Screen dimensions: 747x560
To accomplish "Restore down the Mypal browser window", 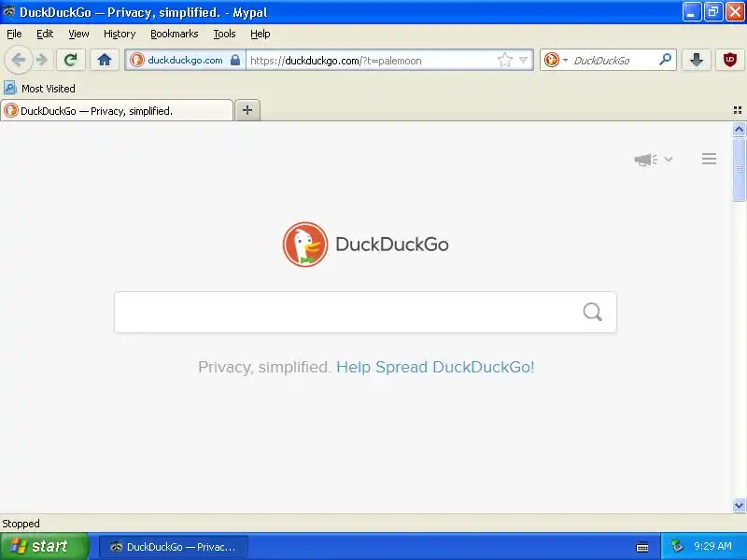I will (712, 12).
